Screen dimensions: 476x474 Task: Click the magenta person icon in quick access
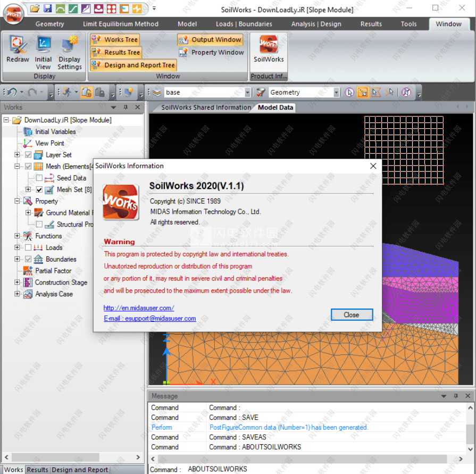[x=99, y=9]
